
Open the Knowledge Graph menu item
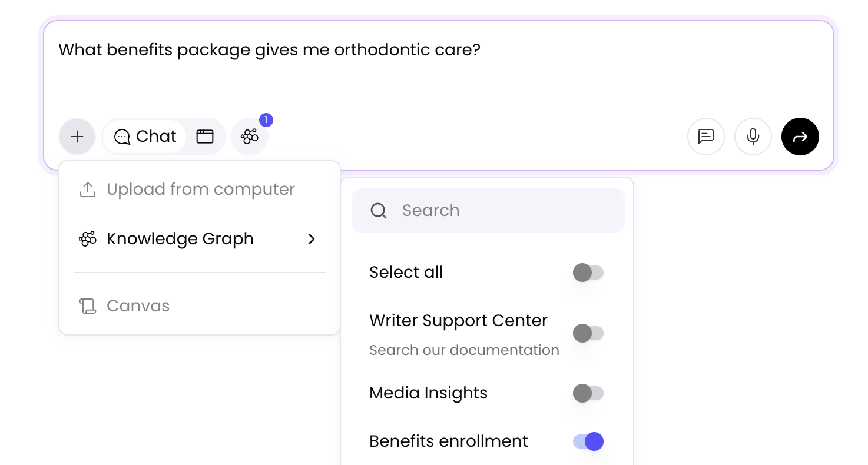(x=180, y=239)
